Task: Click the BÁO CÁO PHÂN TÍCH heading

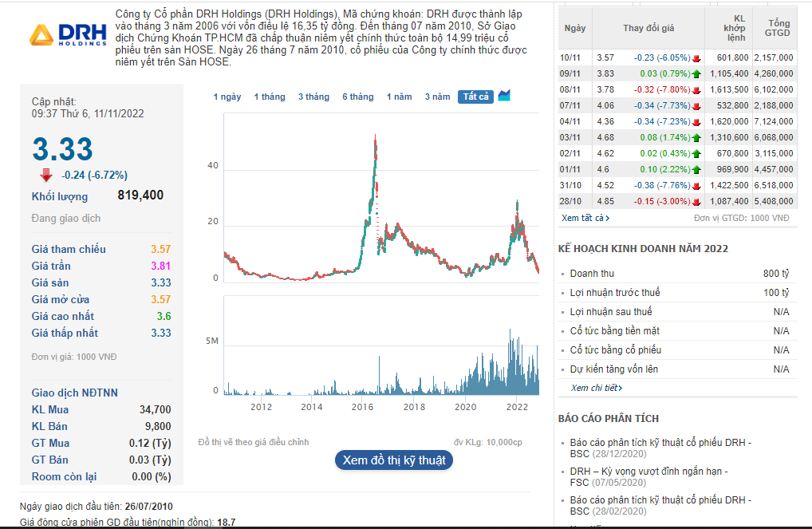Action: [x=609, y=419]
